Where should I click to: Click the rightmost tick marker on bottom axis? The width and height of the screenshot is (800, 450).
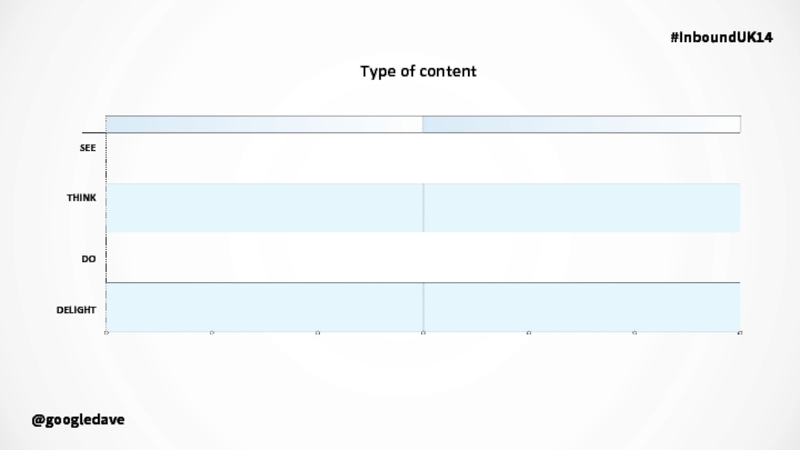(x=740, y=333)
